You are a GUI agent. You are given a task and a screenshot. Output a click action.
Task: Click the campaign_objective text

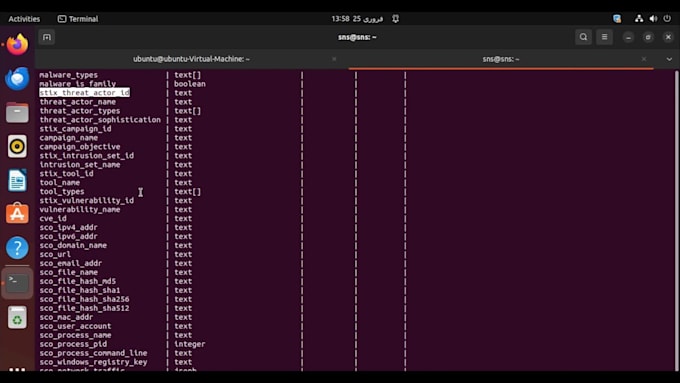tap(80, 147)
